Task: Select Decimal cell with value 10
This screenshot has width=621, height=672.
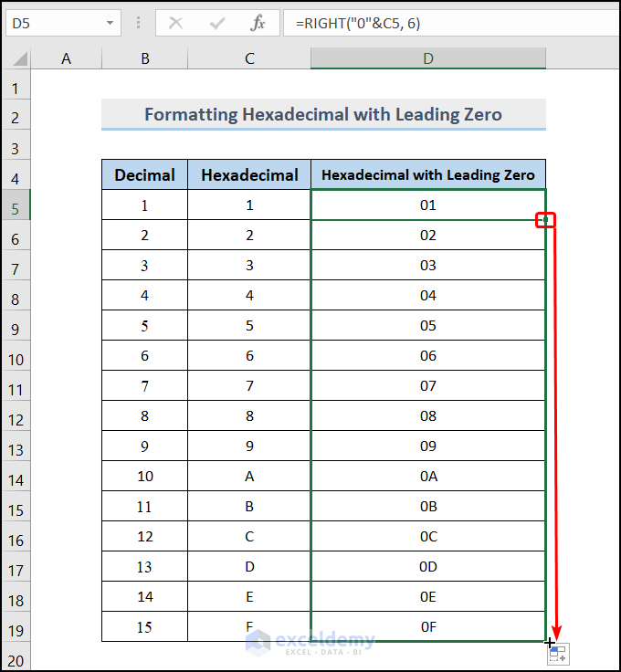Action: pos(145,476)
